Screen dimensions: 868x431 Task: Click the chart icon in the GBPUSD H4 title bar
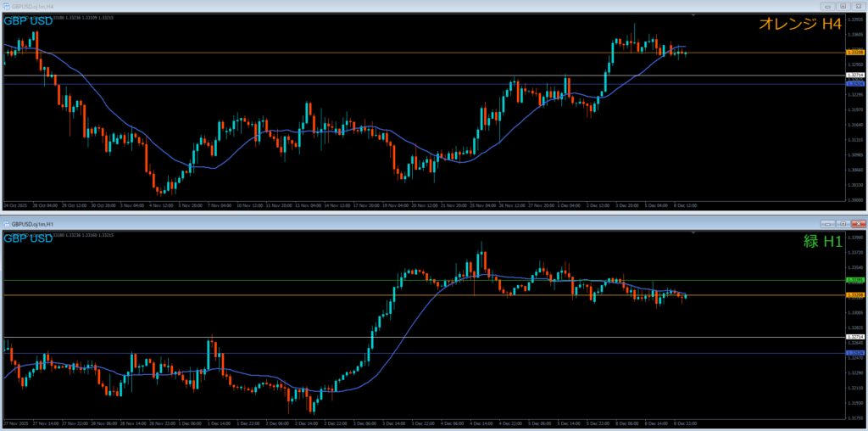7,6
